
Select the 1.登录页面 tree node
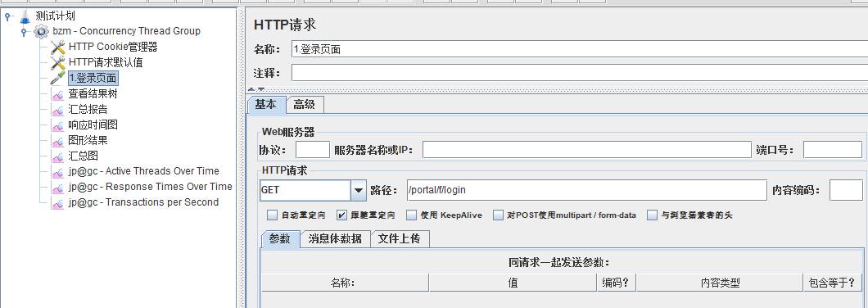tap(93, 78)
